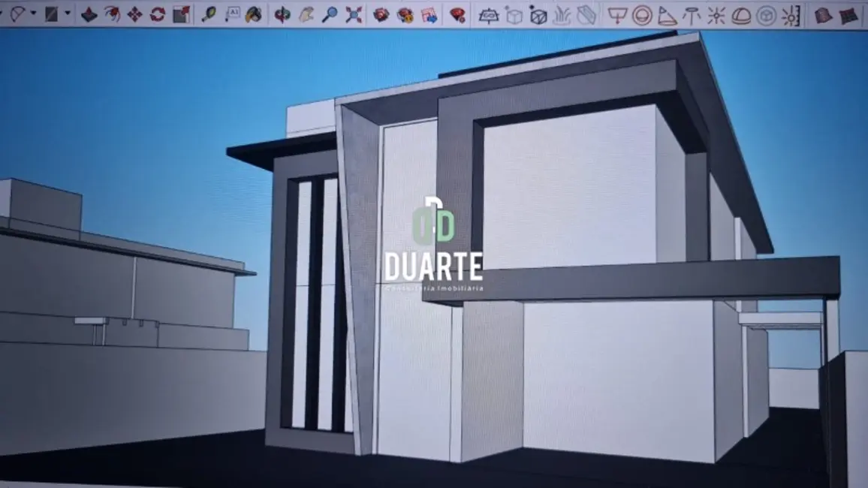Choose the Follow Me tool
The image size is (868, 488).
[112, 14]
